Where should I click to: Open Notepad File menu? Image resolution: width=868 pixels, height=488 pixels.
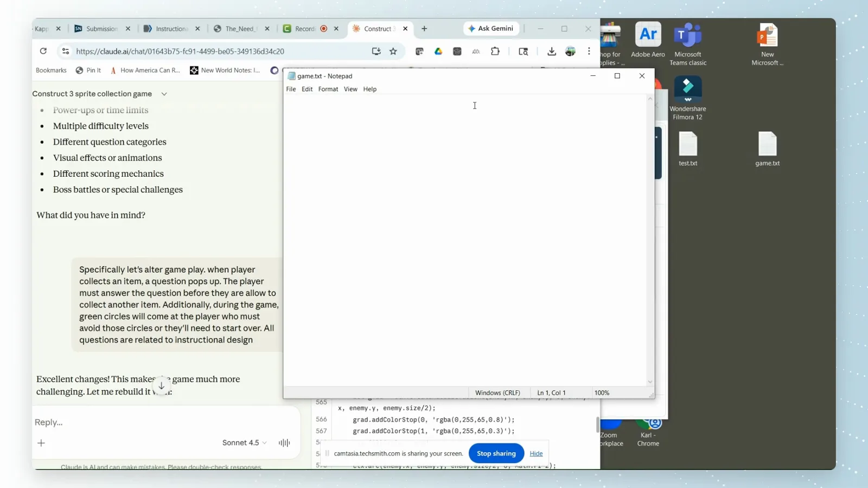(291, 89)
